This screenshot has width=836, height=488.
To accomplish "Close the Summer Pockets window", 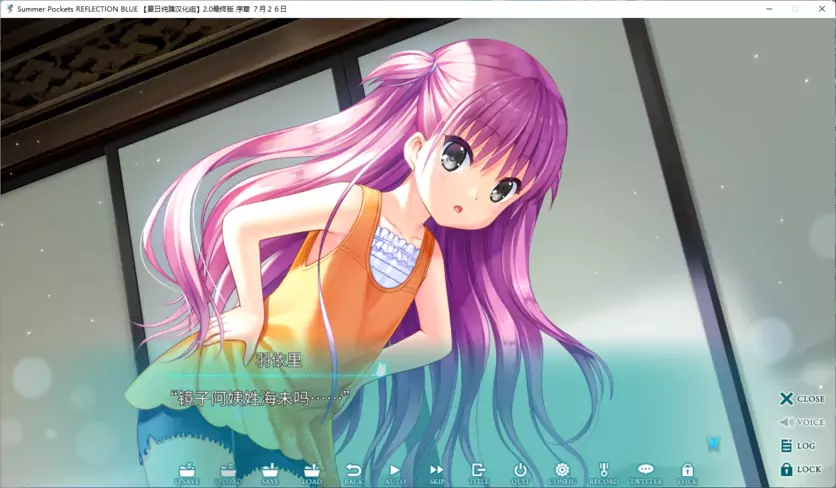I will click(822, 9).
